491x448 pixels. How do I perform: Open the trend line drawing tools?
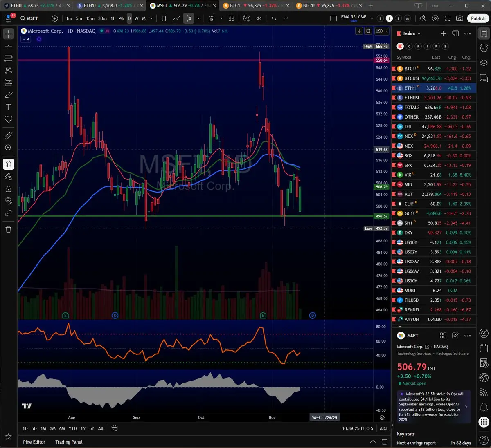(x=8, y=46)
